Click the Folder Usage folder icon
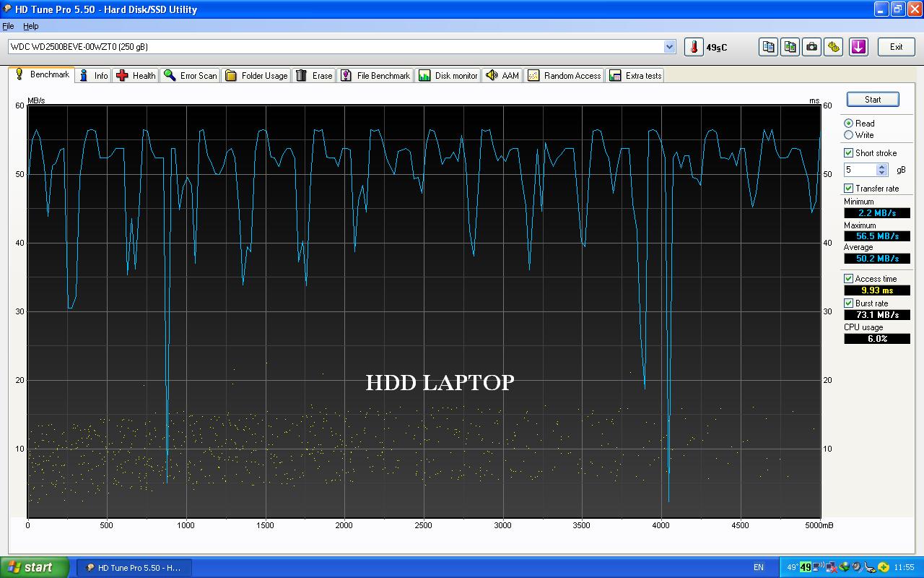Viewport: 924px width, 578px height. coord(231,75)
